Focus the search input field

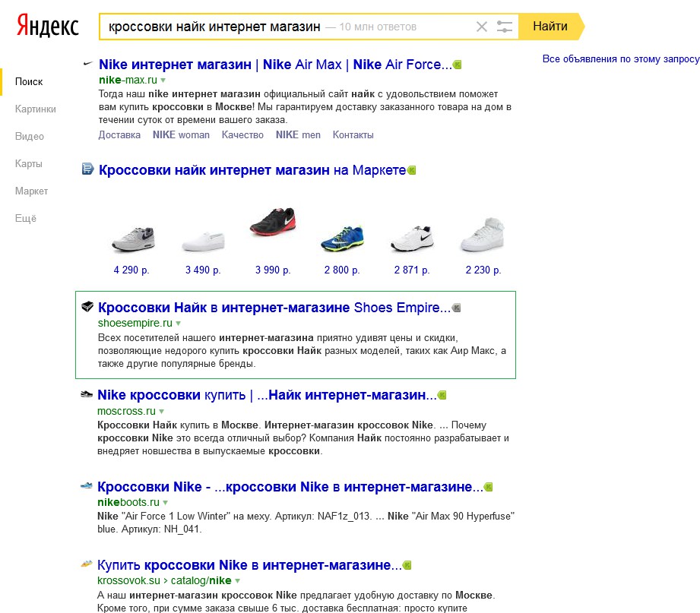point(213,27)
